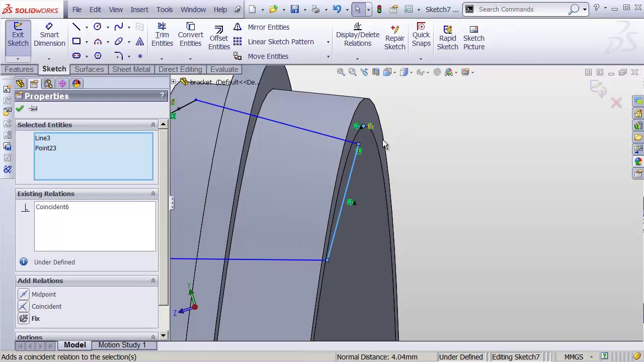
Task: Switch to the Evaluate tab
Action: (x=224, y=69)
